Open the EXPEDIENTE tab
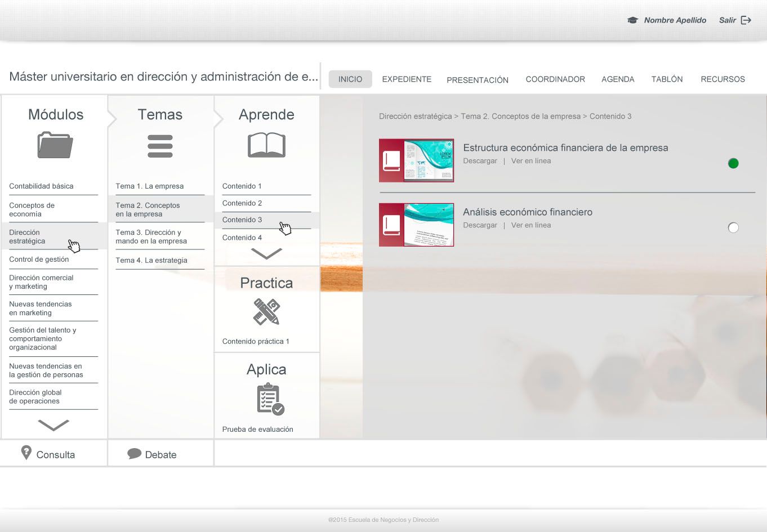 click(407, 79)
